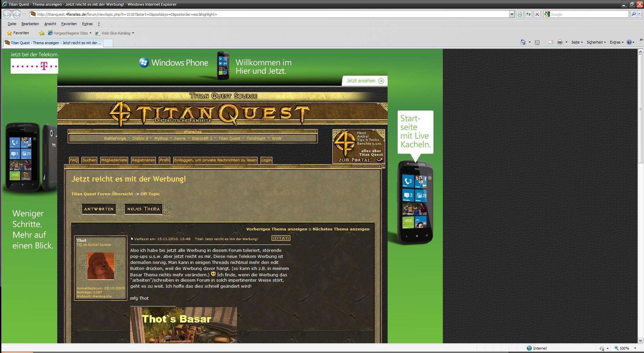
Task: Click the magnifier search button
Action: (x=633, y=14)
